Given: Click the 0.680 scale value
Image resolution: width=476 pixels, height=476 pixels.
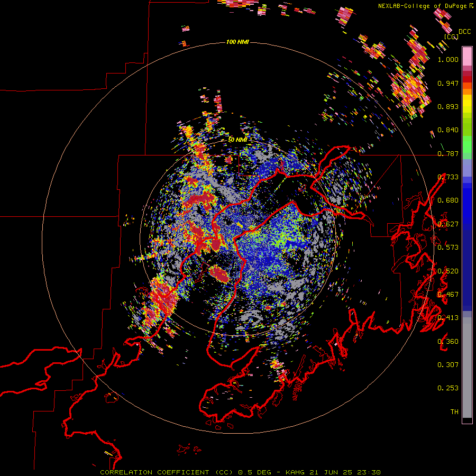Looking at the screenshot, I should click(448, 200).
